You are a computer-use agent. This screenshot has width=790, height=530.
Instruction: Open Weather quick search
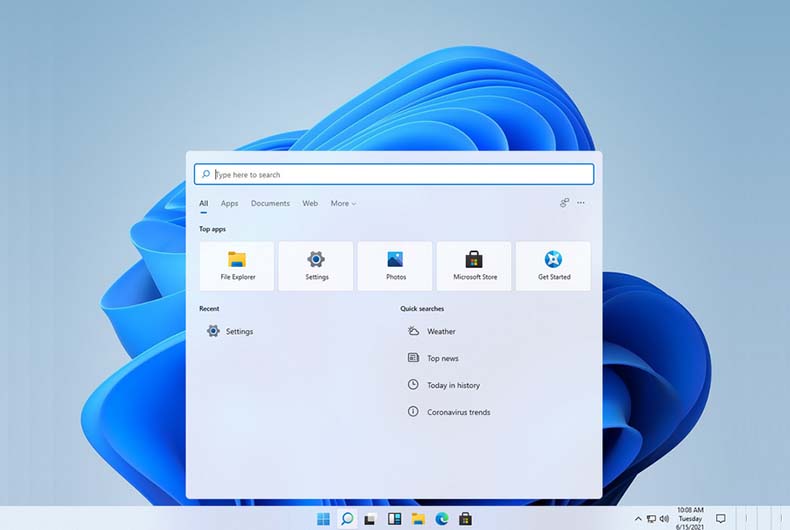coord(440,332)
